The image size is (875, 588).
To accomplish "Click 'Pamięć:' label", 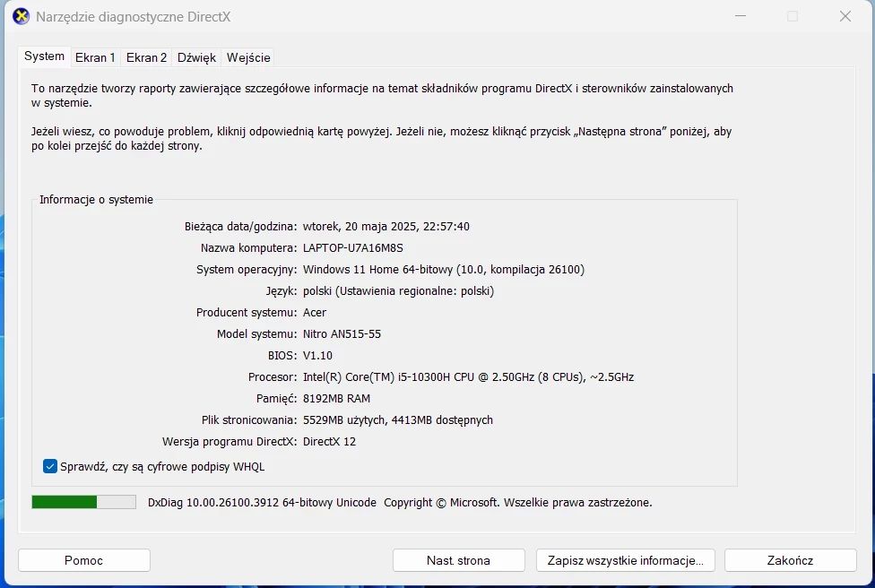I will [276, 398].
